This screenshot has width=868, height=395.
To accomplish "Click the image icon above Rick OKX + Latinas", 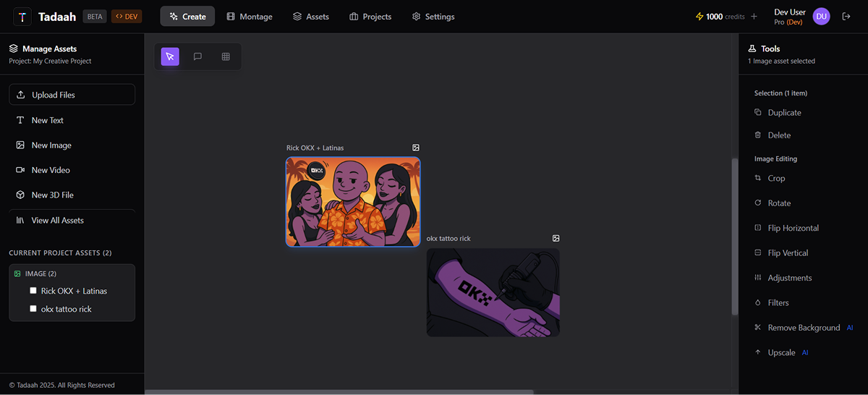I will pyautogui.click(x=416, y=148).
